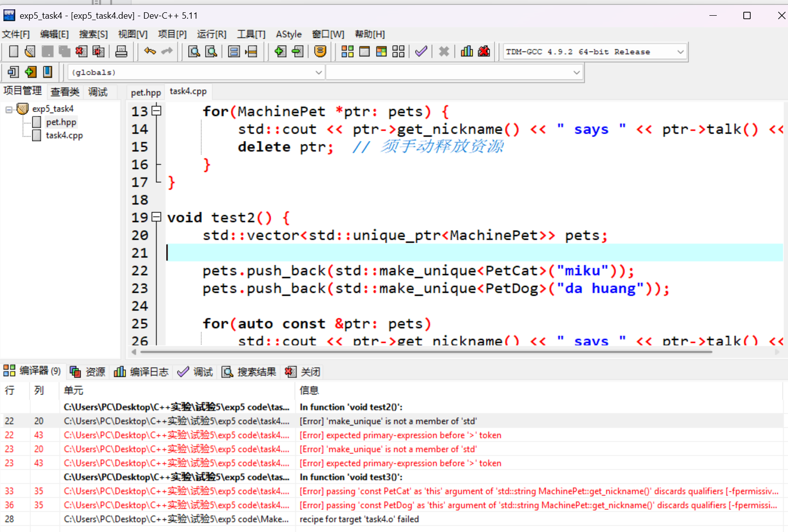Click line number 25 in the editor gutter
The width and height of the screenshot is (788, 532).
140,324
